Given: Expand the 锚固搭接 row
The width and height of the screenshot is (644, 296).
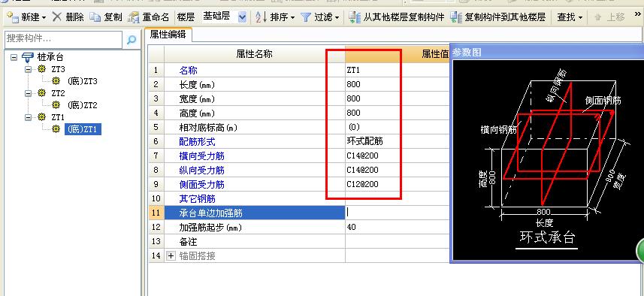Looking at the screenshot, I should tap(171, 255).
